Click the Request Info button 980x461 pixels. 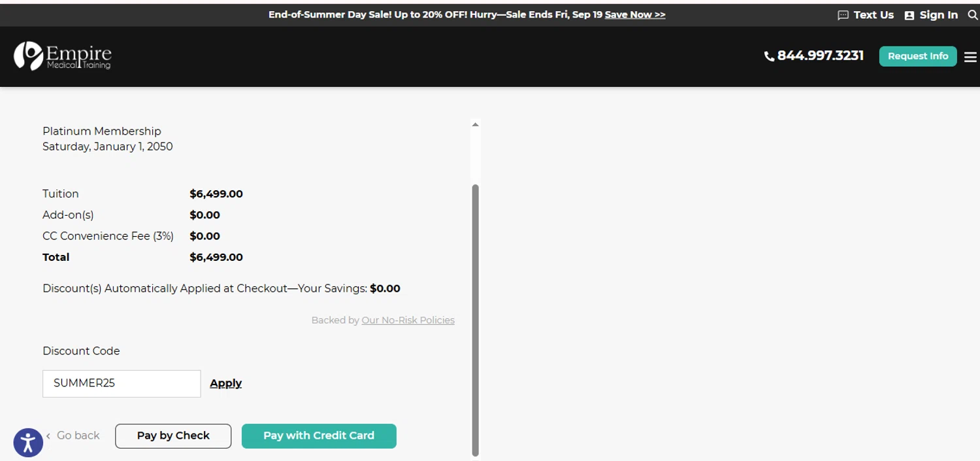coord(918,56)
